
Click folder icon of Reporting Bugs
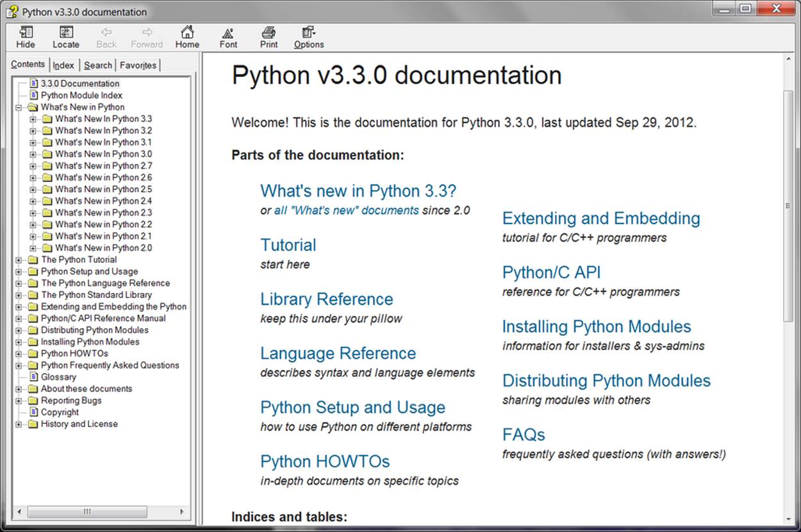[x=33, y=401]
